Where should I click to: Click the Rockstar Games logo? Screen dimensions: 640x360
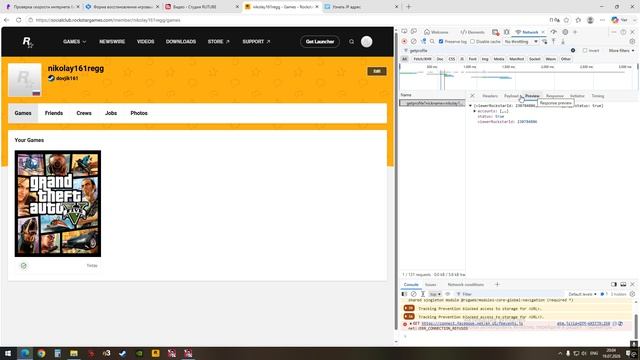[27, 42]
